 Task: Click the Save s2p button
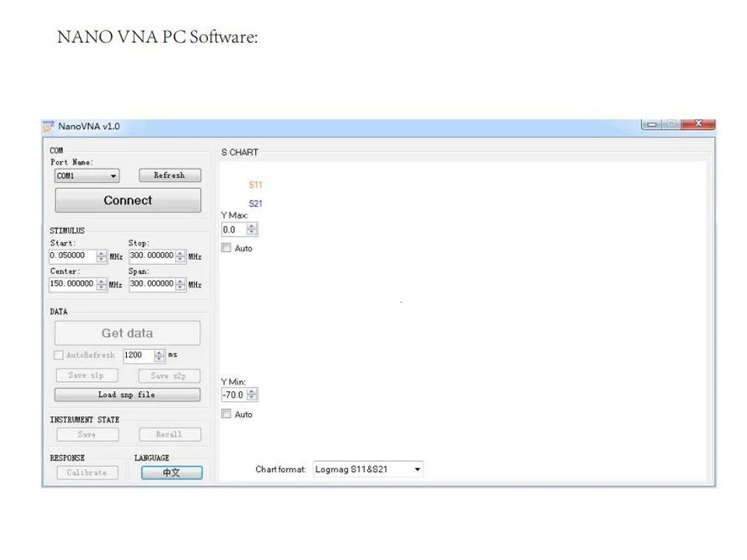pyautogui.click(x=169, y=376)
